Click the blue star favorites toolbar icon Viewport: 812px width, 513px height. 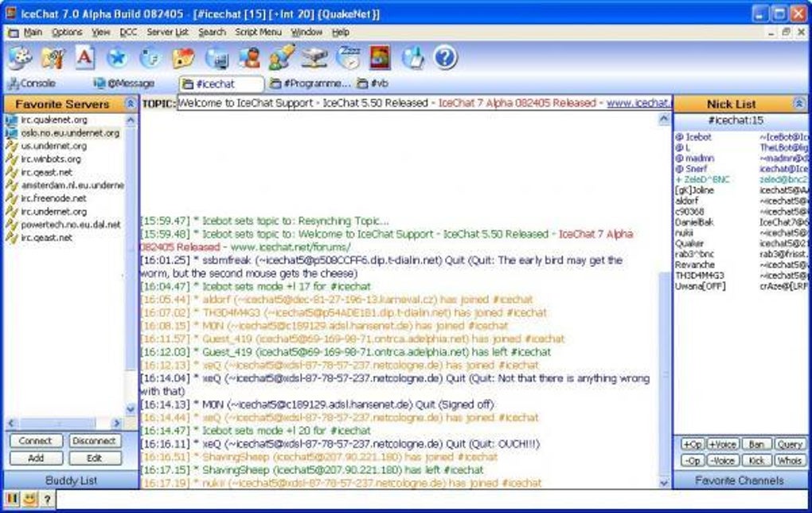117,57
